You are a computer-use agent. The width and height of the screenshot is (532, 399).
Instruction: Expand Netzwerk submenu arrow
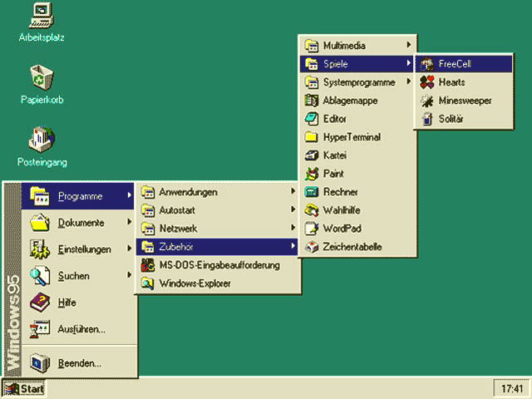(x=293, y=228)
